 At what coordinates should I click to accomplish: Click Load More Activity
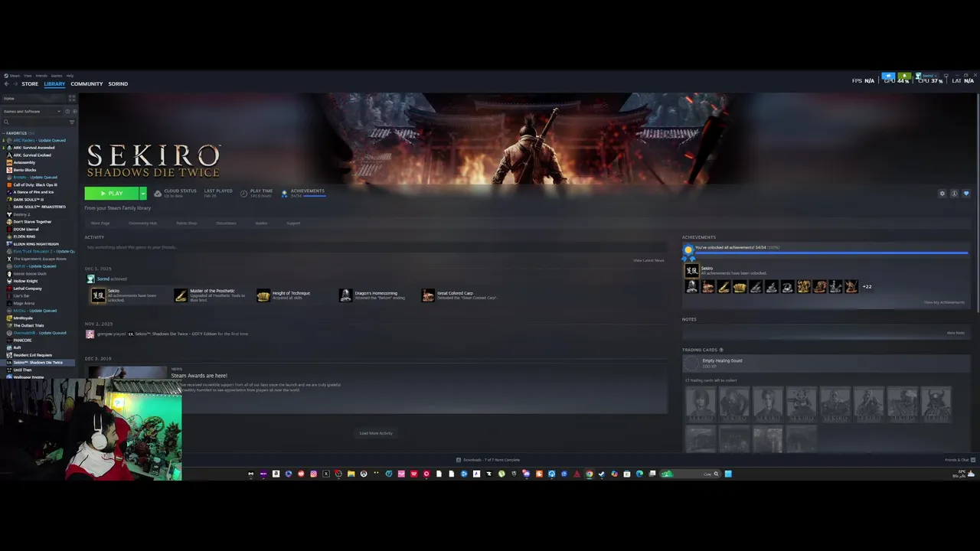pyautogui.click(x=376, y=433)
